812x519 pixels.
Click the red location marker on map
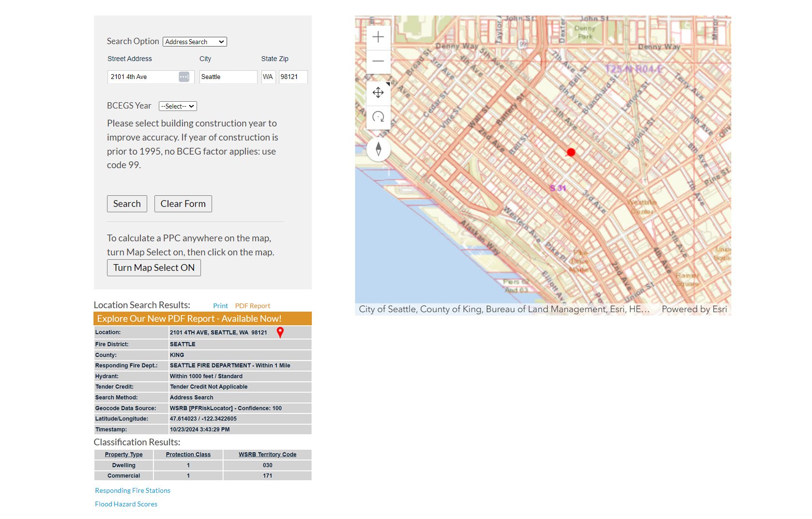pos(571,152)
